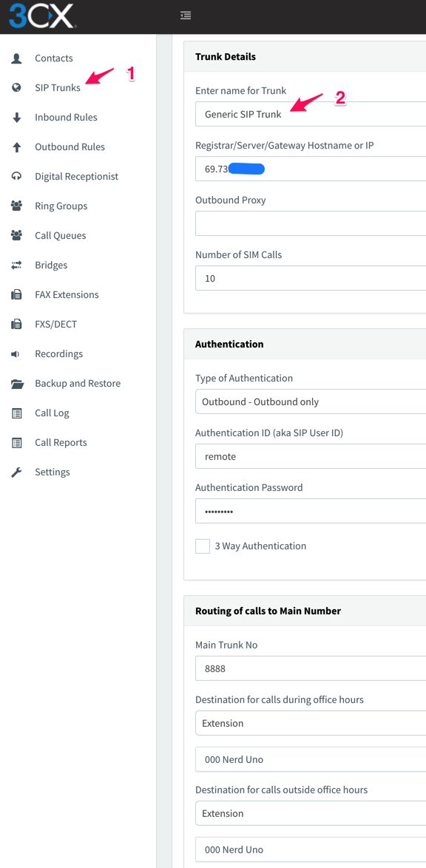The width and height of the screenshot is (426, 868).
Task: Click the Main Trunk No field
Action: coord(310,668)
